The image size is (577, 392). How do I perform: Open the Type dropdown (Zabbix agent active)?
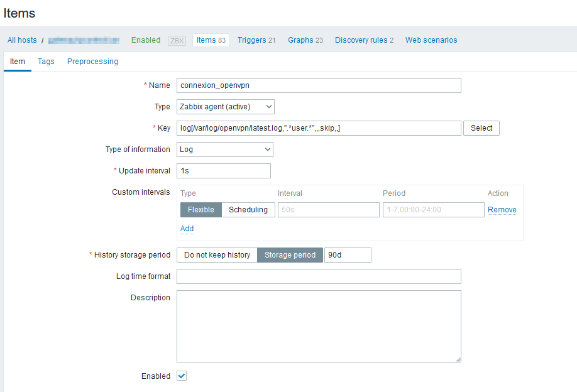(225, 107)
